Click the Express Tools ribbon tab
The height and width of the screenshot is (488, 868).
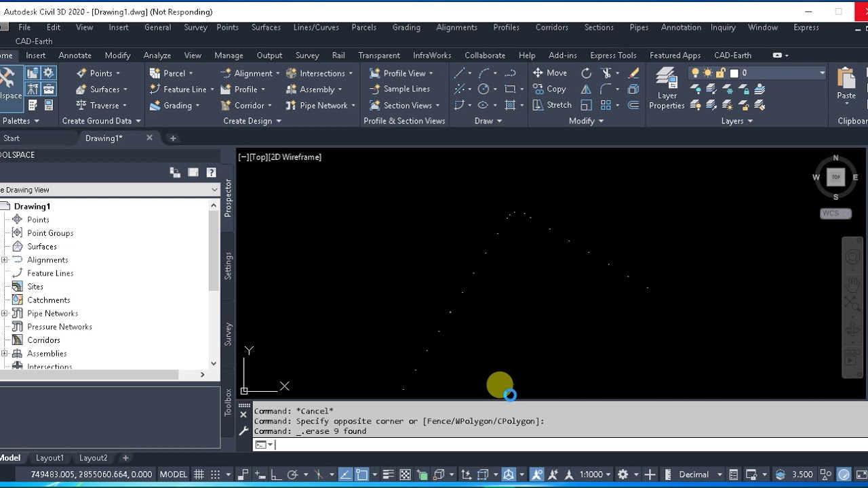click(x=613, y=55)
